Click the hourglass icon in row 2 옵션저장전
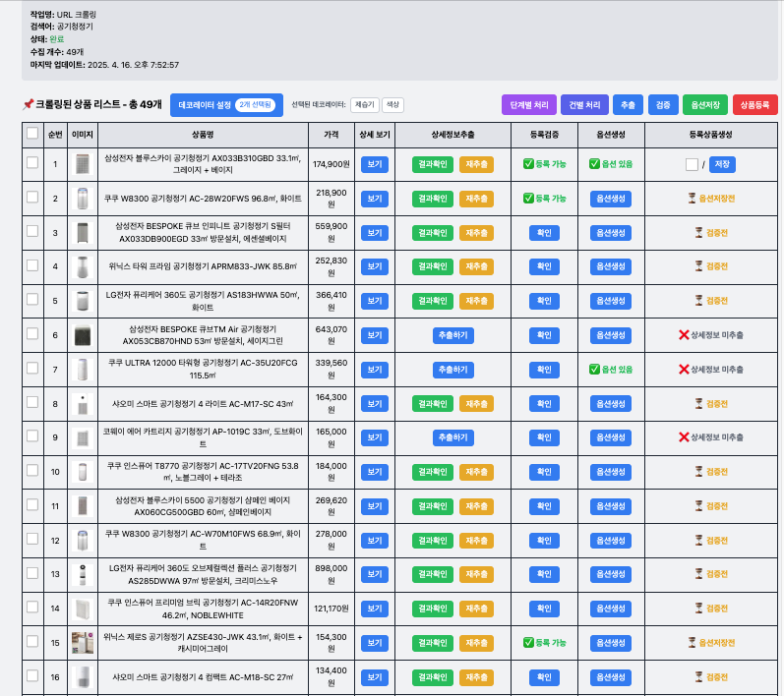The height and width of the screenshot is (696, 784). click(x=693, y=199)
